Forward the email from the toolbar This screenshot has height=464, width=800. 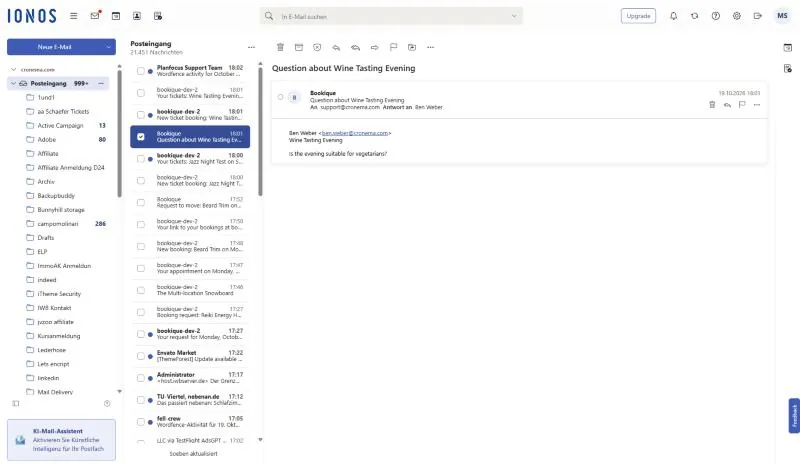click(x=374, y=47)
